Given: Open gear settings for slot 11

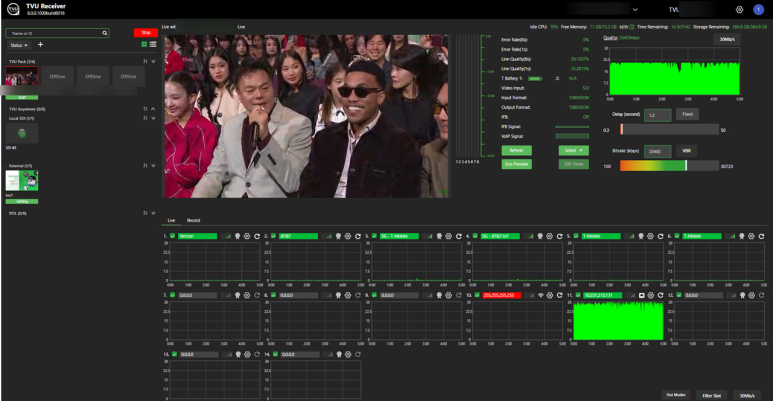Looking at the screenshot, I should (x=651, y=295).
